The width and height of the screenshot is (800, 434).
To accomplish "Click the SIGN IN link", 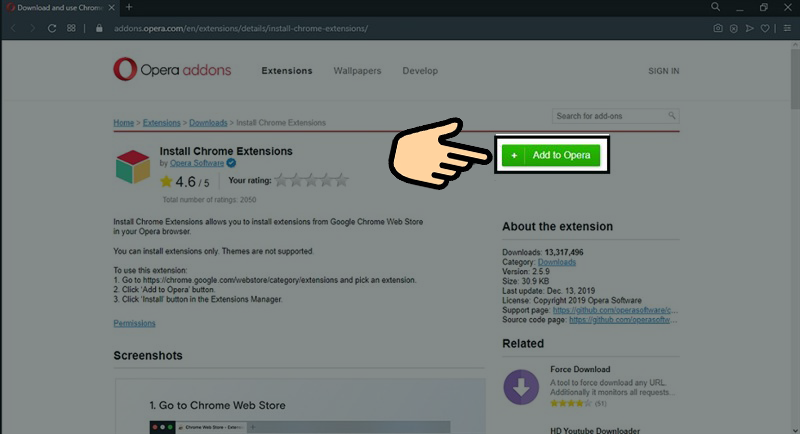I will [663, 71].
